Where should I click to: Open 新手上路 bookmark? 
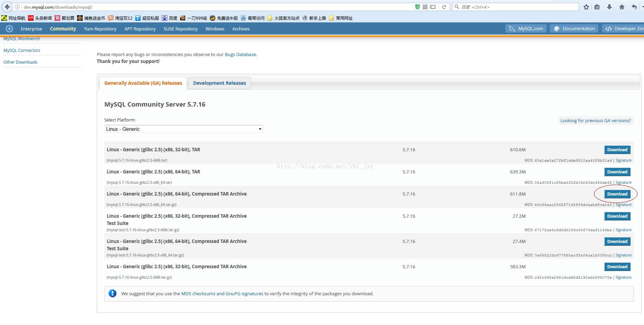pos(314,18)
